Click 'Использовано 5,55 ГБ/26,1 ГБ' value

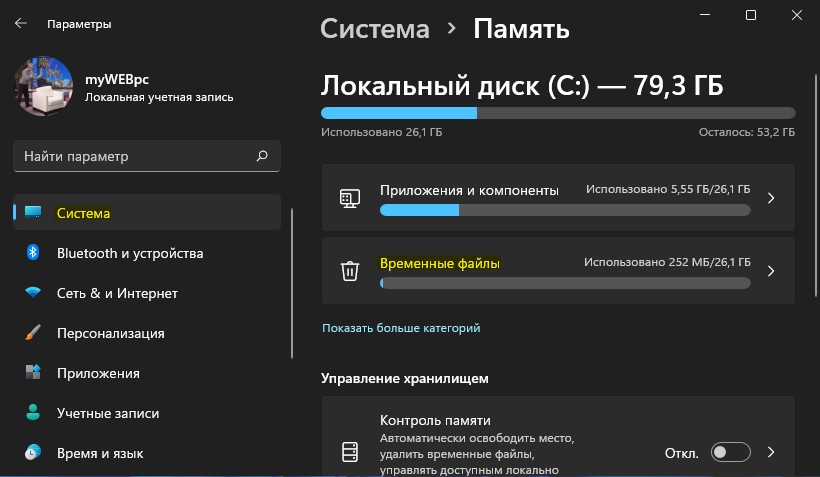(x=668, y=189)
